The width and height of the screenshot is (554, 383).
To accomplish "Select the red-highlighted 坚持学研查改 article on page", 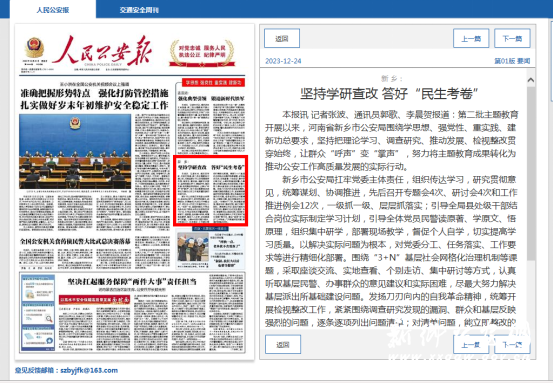I will pos(211,190).
